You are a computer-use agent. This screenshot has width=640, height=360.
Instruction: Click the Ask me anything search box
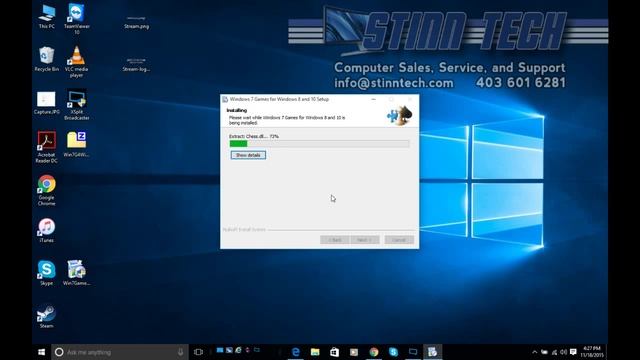pos(120,352)
